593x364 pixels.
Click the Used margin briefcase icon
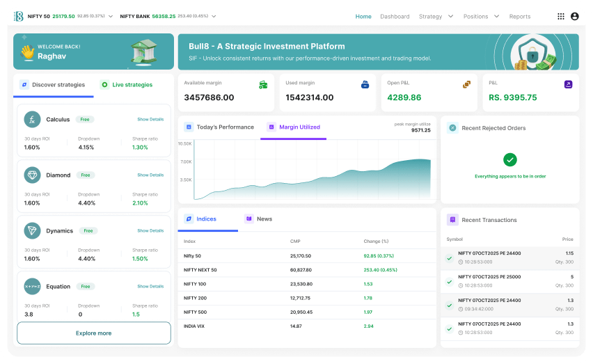365,84
